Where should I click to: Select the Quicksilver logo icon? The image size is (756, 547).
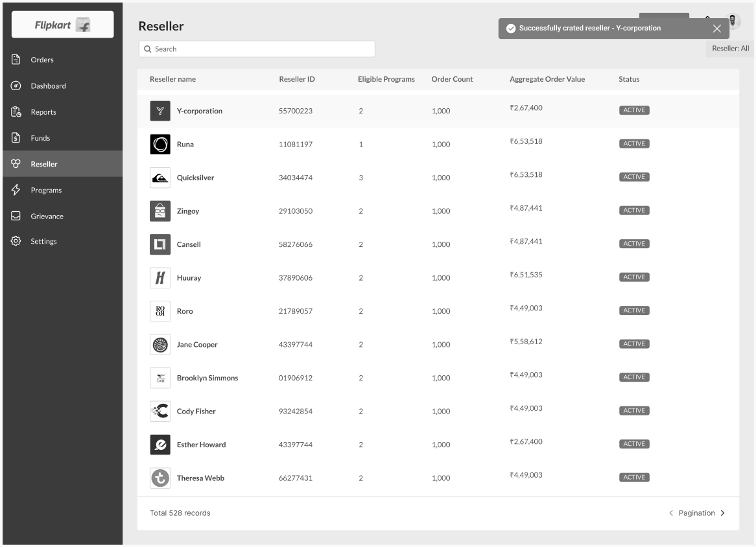point(160,178)
